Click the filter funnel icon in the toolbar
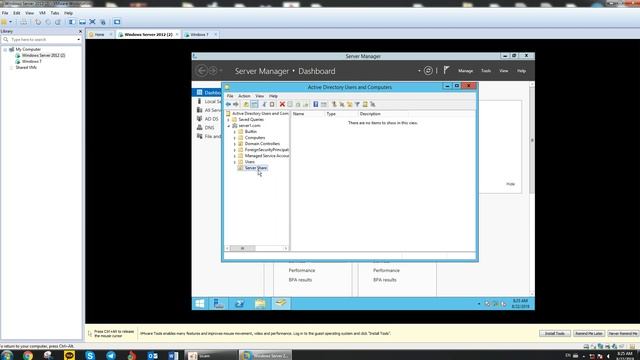 pos(357,104)
